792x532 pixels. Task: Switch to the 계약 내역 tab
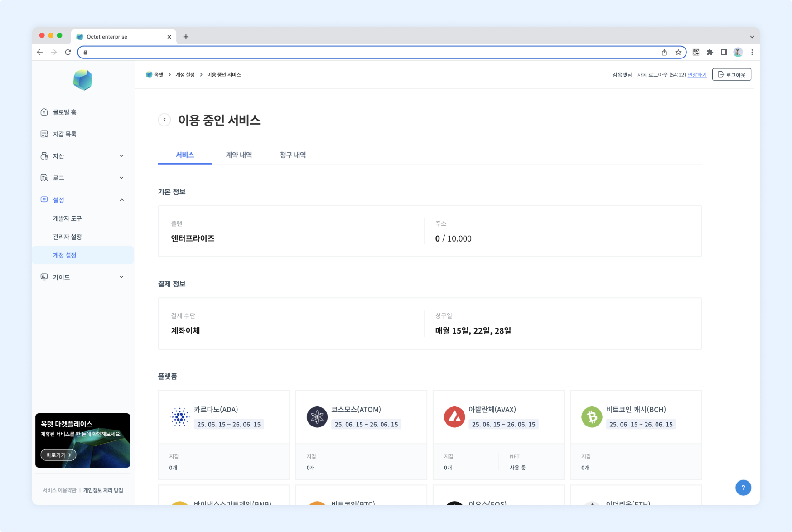click(239, 155)
